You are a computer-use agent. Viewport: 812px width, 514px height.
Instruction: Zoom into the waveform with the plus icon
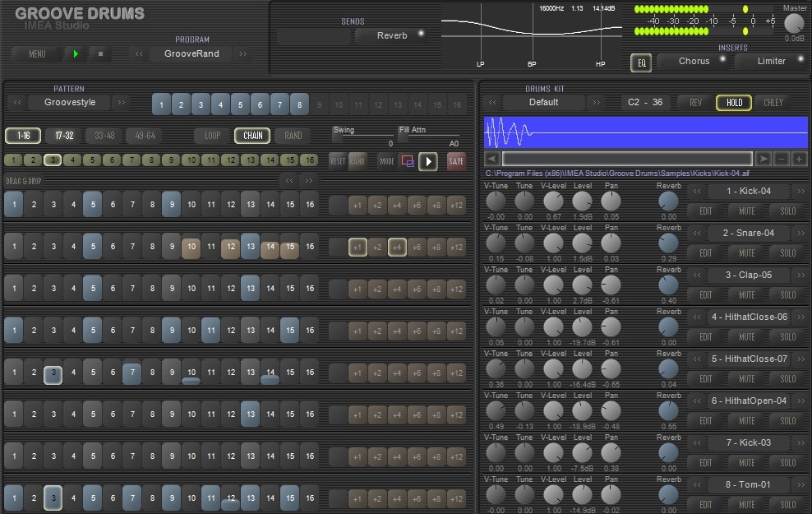pos(799,159)
